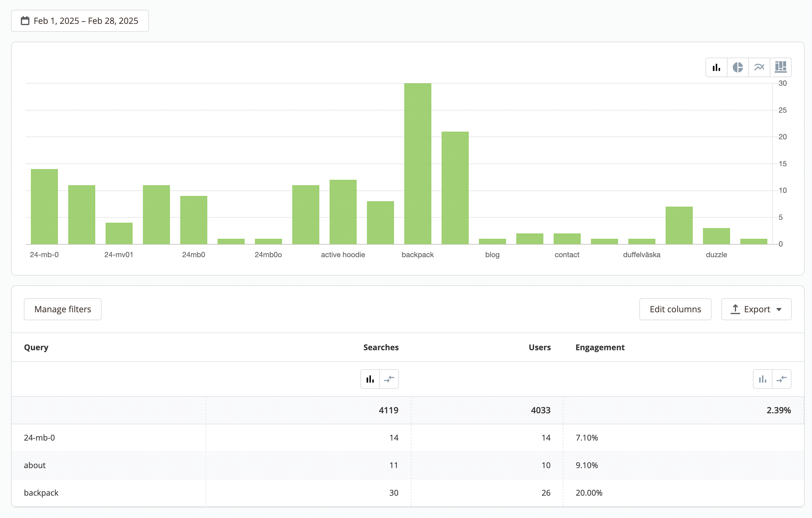Select the backpack row in table
This screenshot has width=812, height=518.
pyautogui.click(x=41, y=493)
